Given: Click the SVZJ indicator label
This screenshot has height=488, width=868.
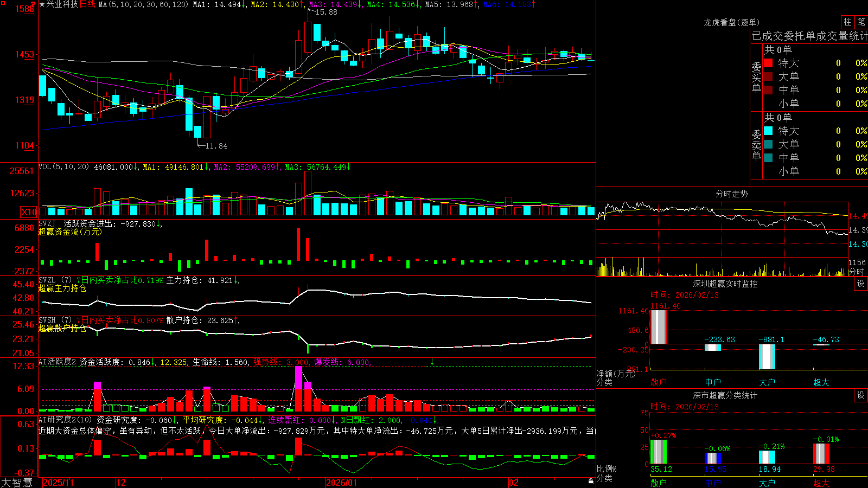Looking at the screenshot, I should (47, 223).
